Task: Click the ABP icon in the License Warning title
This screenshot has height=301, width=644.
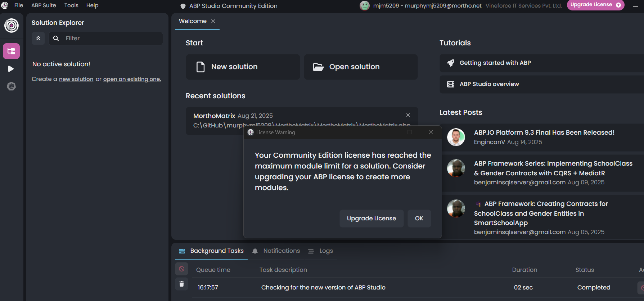Action: (x=251, y=132)
